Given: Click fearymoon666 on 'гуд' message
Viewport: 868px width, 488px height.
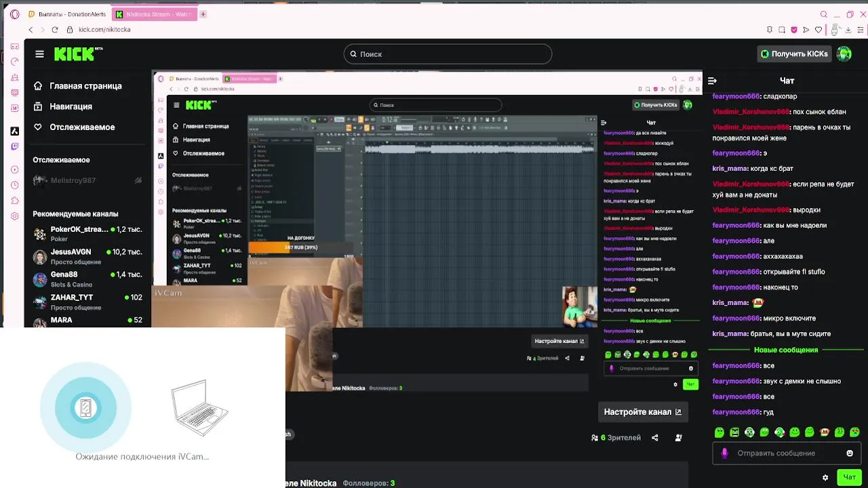Looking at the screenshot, I should (735, 412).
